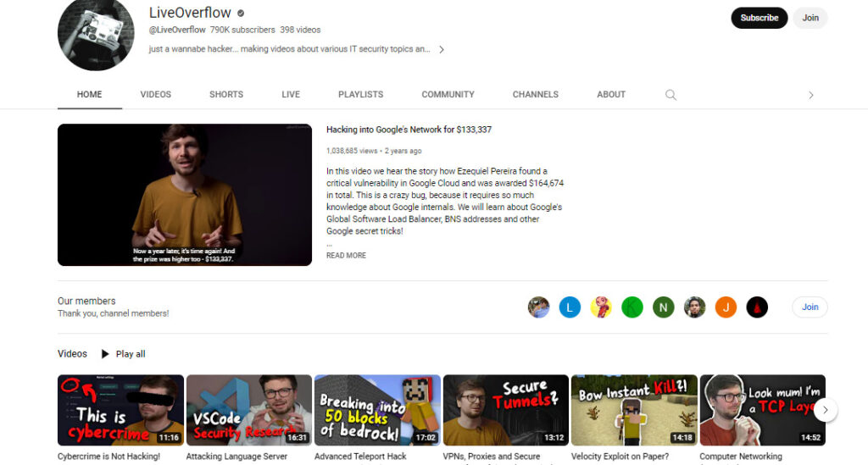Open the VSCode Security Research thumbnail

[x=249, y=410]
